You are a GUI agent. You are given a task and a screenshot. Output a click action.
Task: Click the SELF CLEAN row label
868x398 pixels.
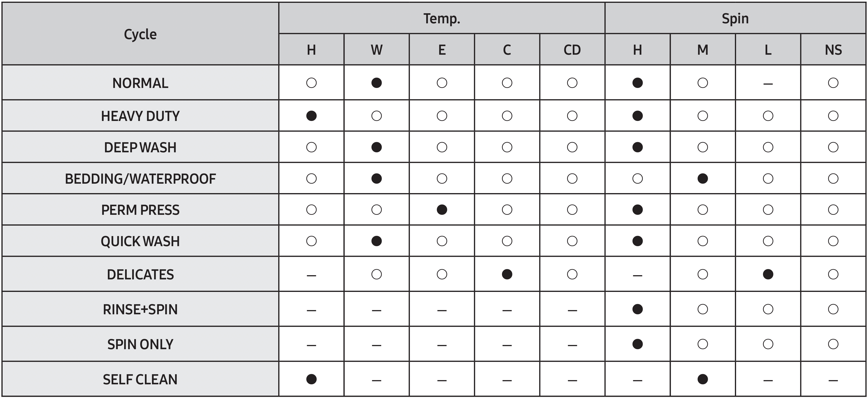tap(140, 379)
